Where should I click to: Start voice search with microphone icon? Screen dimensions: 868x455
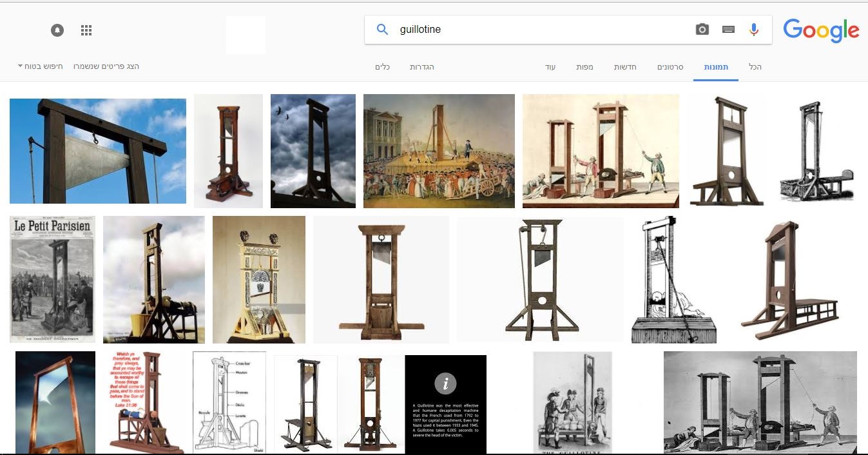tap(753, 29)
